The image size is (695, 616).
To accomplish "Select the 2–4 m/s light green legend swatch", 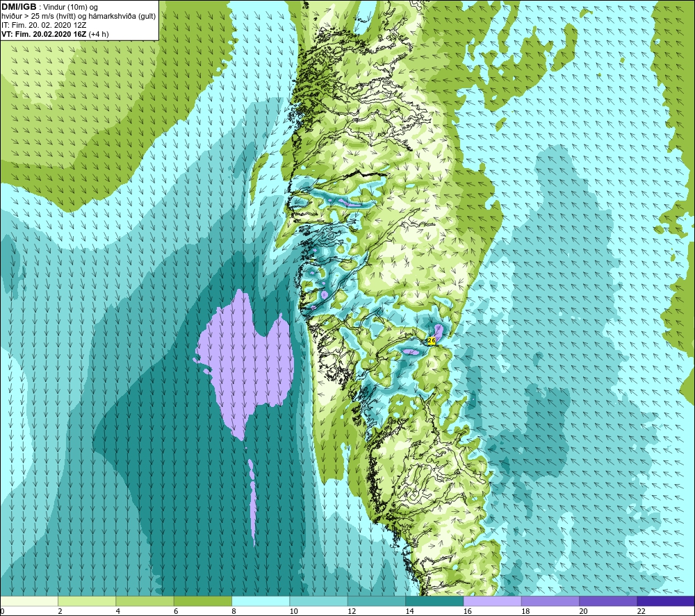I will click(x=87, y=601).
